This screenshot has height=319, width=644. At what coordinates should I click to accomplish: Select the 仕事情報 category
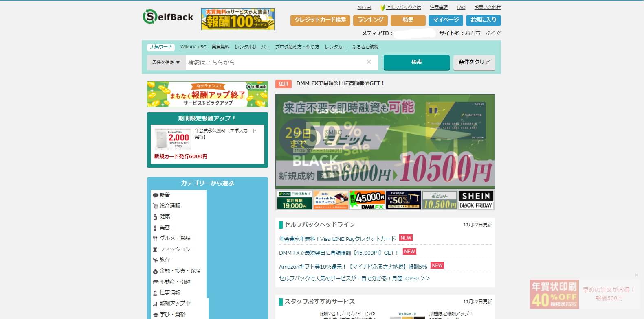coord(166,292)
